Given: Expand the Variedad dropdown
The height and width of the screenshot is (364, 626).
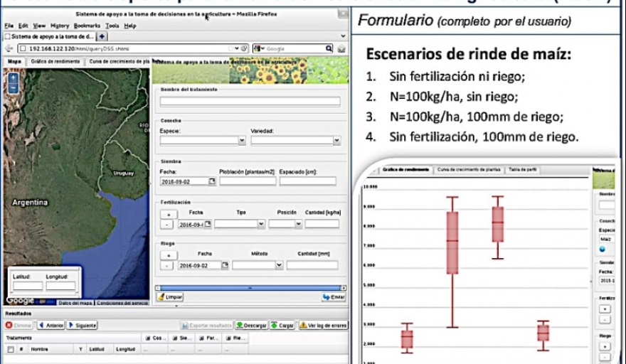Looking at the screenshot, I should (336, 141).
